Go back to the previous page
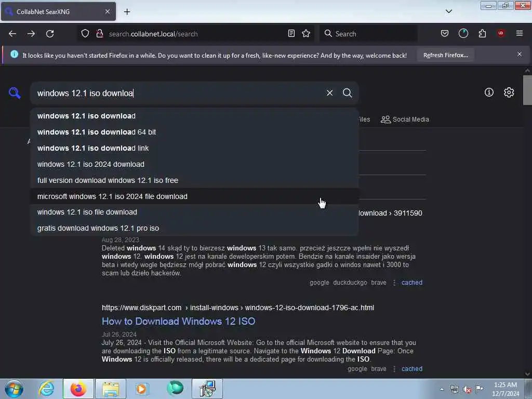532x399 pixels. coord(12,34)
